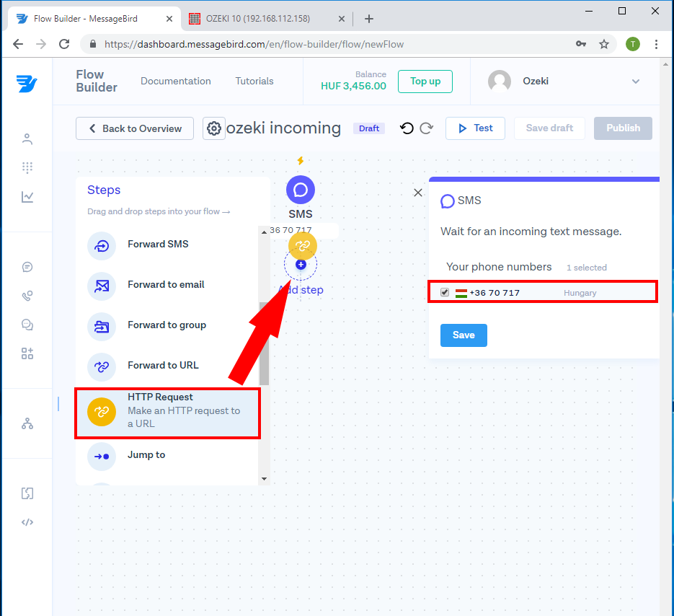
Task: Open the numbers dial-pad grid icon in sidebar
Action: 27,167
